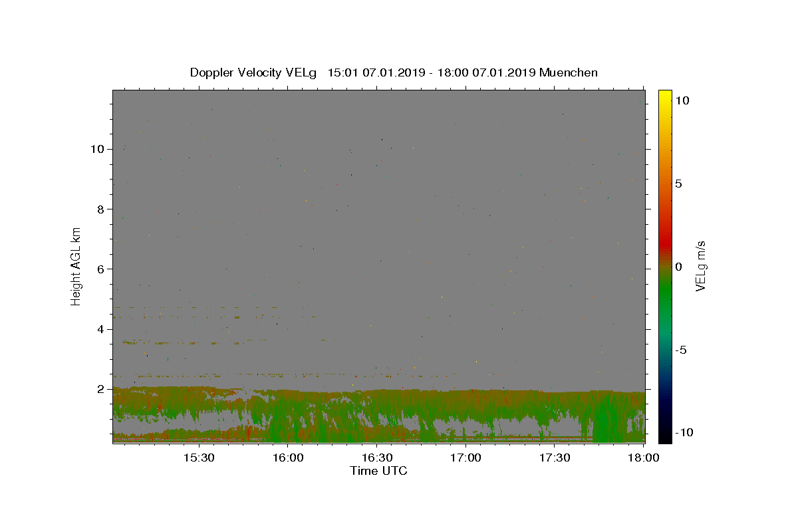
Task: Click the 16:00 time tick label
Action: [287, 458]
